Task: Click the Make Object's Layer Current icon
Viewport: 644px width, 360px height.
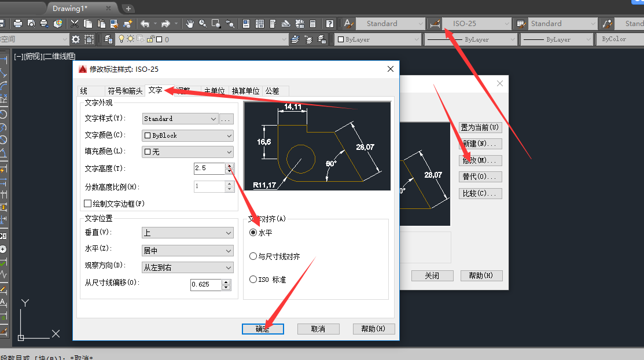Action: [295, 39]
